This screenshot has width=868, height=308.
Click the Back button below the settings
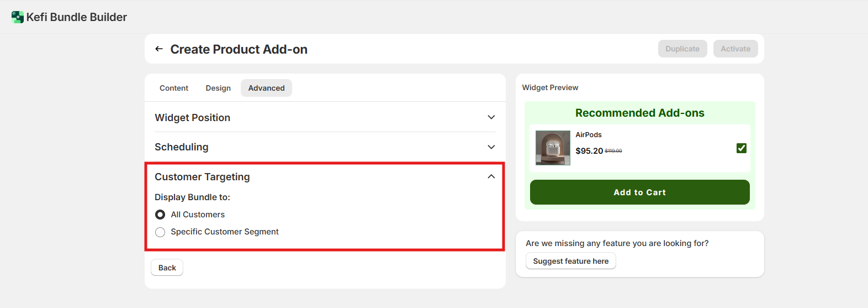(x=167, y=268)
